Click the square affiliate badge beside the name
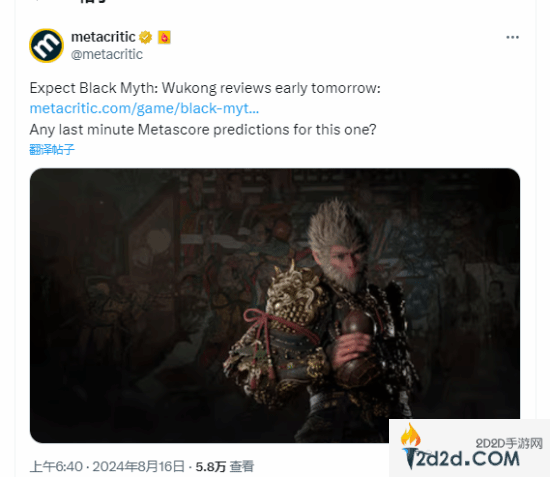The height and width of the screenshot is (477, 550). click(x=164, y=37)
